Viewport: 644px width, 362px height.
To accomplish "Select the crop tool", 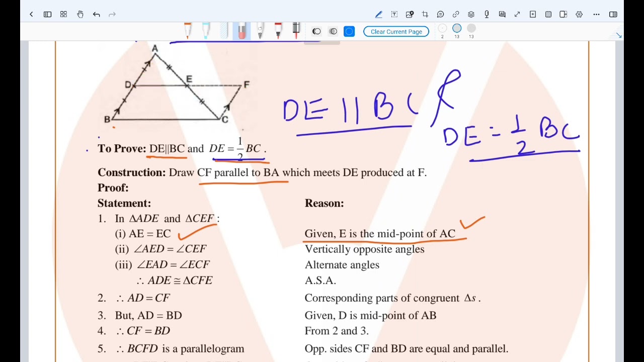I will (425, 15).
